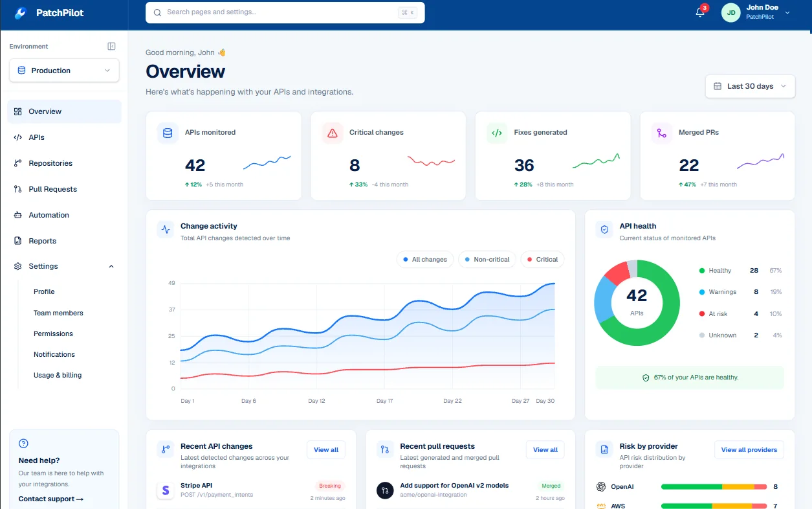Open the Profile settings page
812x509 pixels.
44,292
